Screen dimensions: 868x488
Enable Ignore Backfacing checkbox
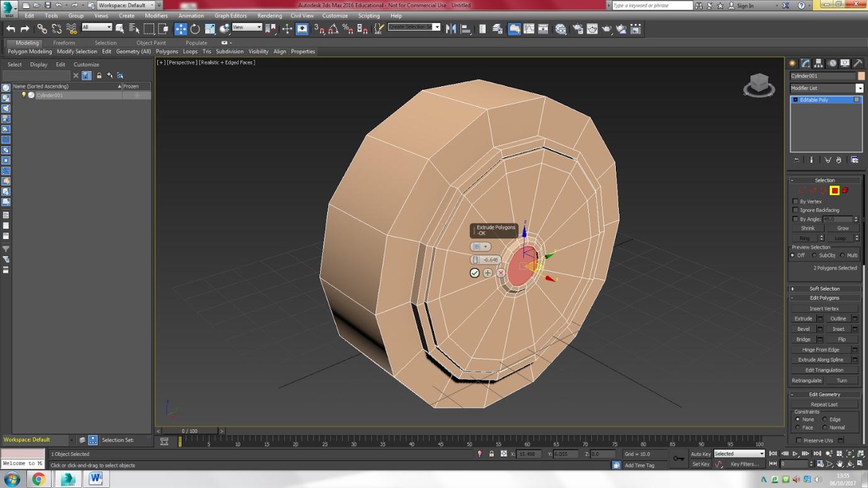coord(796,210)
